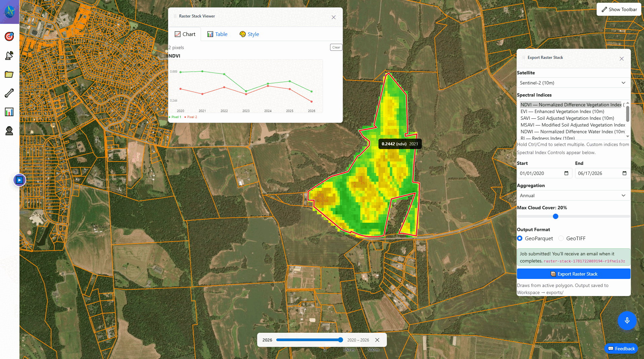Viewport: 644px width, 359px height.
Task: Open the satellite dish tool in sidebar
Action: click(x=9, y=55)
